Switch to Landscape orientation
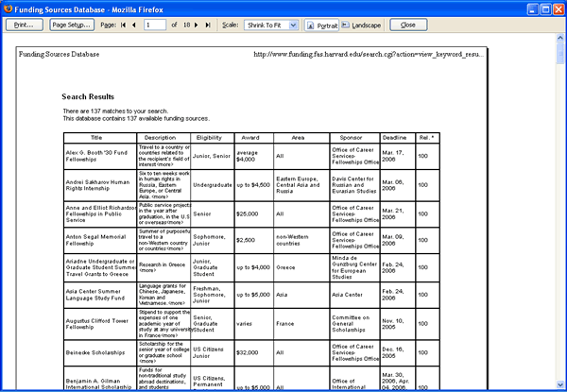567x392 pixels. click(361, 25)
